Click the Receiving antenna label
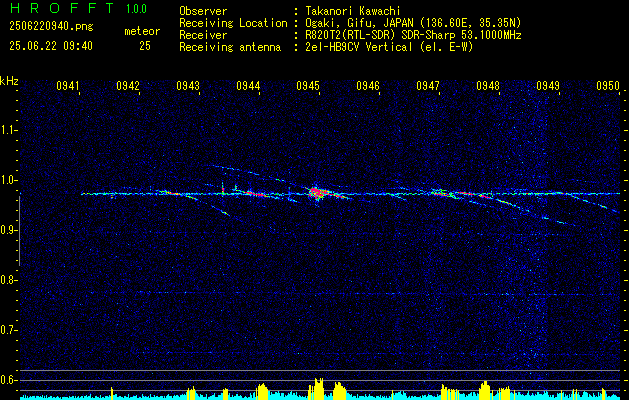Image resolution: width=629 pixels, height=400 pixels. [x=230, y=47]
